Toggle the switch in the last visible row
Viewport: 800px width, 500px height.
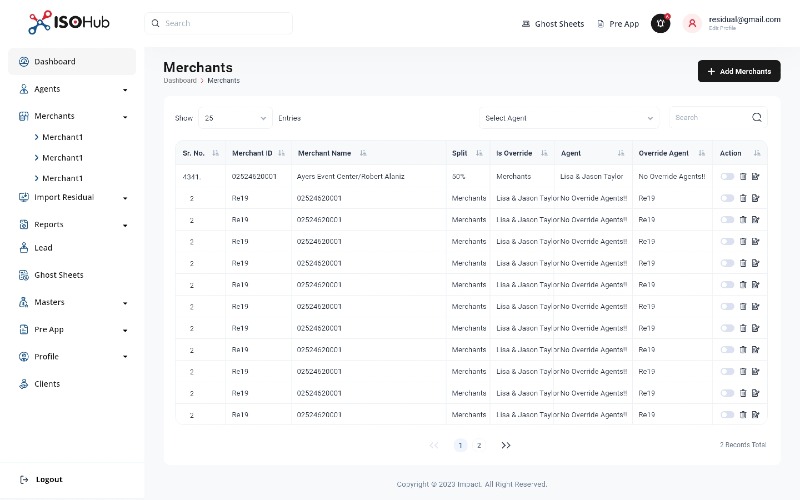tap(727, 415)
